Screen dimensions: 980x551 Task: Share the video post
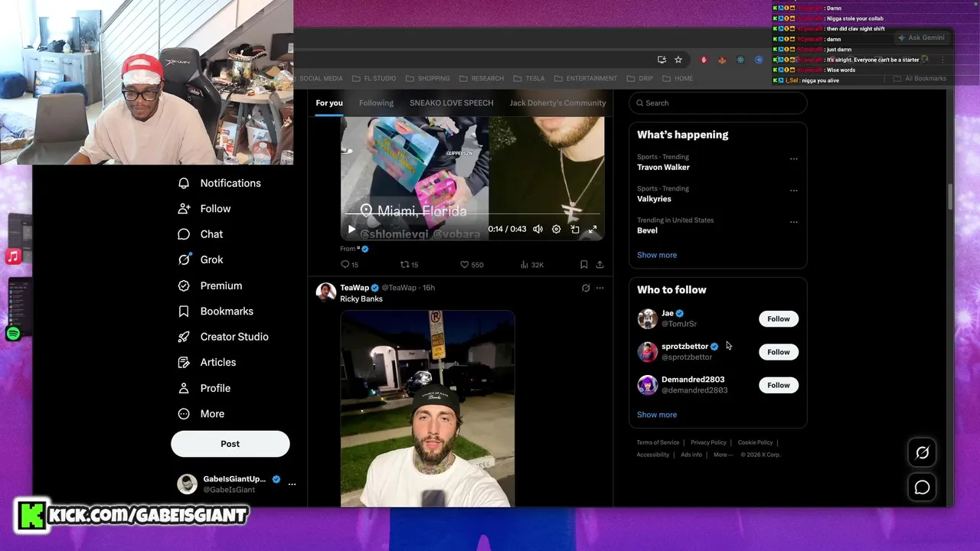599,265
